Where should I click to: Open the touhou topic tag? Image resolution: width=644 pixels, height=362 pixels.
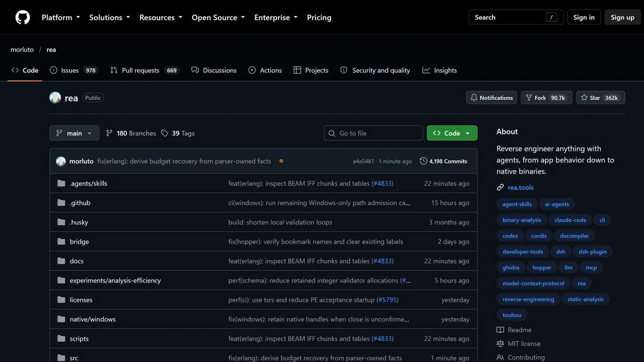tap(512, 315)
